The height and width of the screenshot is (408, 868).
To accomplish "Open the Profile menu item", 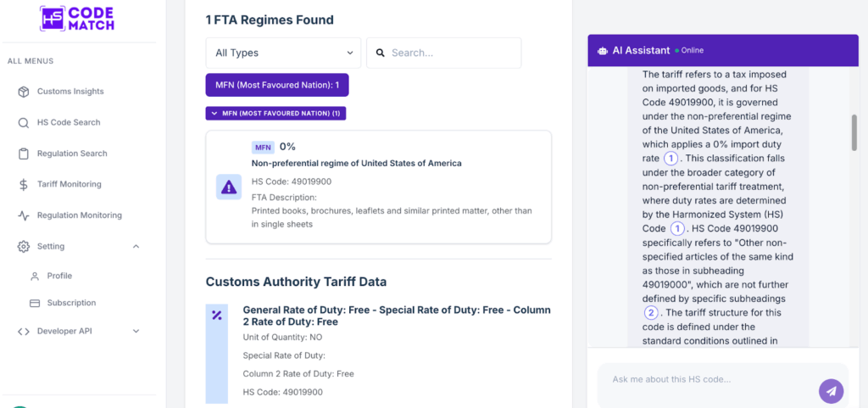I will [x=59, y=276].
